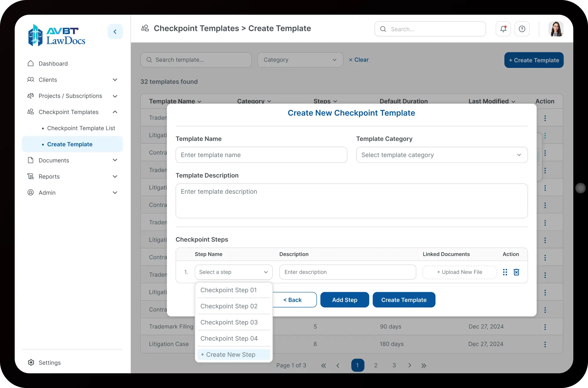Delete checkpoint step 1 with trash icon
The height and width of the screenshot is (388, 588).
coord(516,272)
